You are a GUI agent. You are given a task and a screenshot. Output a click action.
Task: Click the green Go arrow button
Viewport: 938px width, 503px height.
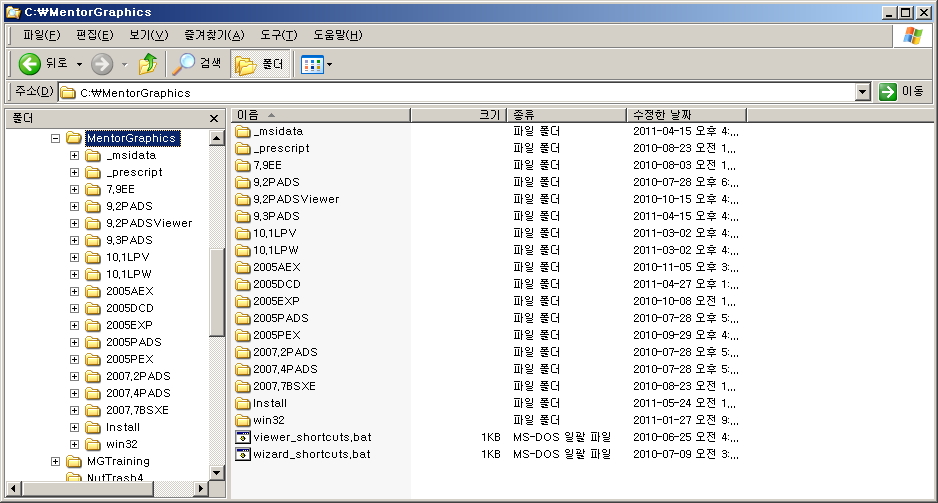[888, 92]
